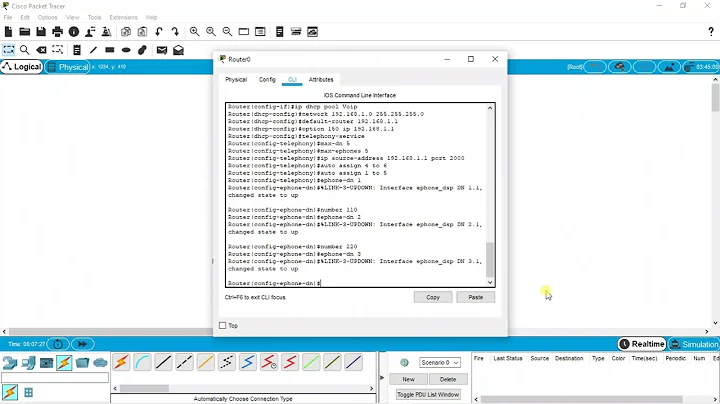
Task: Open the Extensions menu
Action: [x=123, y=17]
